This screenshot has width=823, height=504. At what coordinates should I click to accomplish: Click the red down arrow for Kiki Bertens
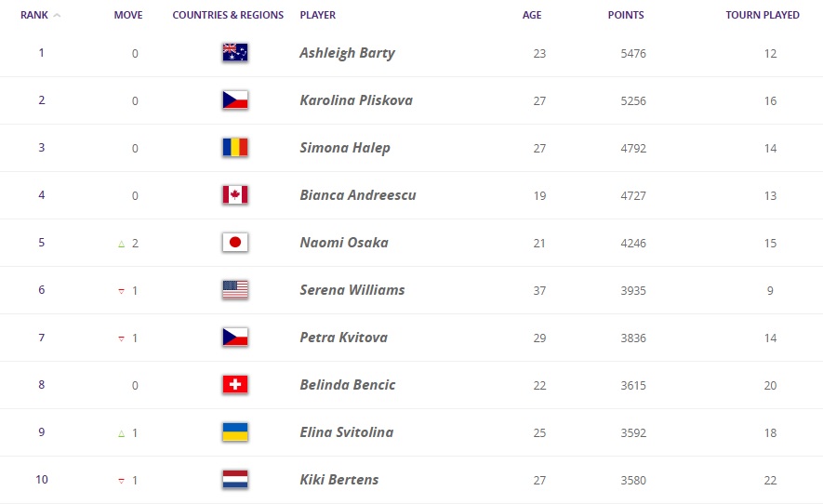tap(121, 481)
